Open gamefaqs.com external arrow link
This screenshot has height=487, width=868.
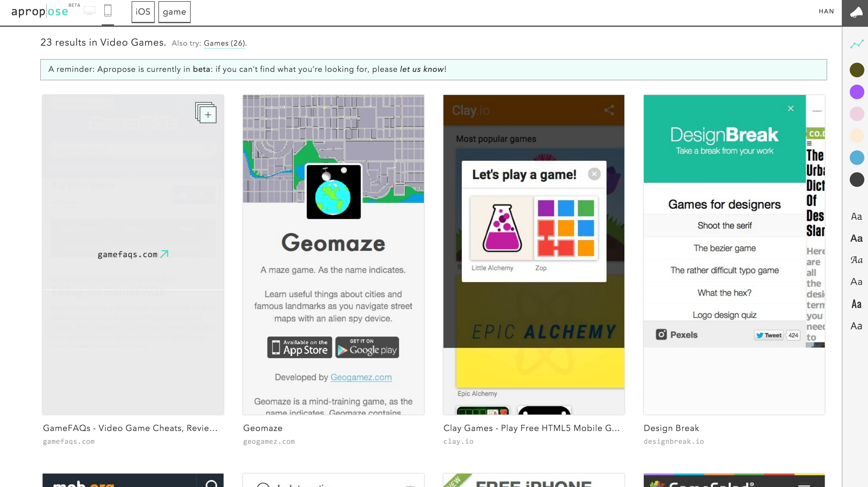tap(164, 254)
